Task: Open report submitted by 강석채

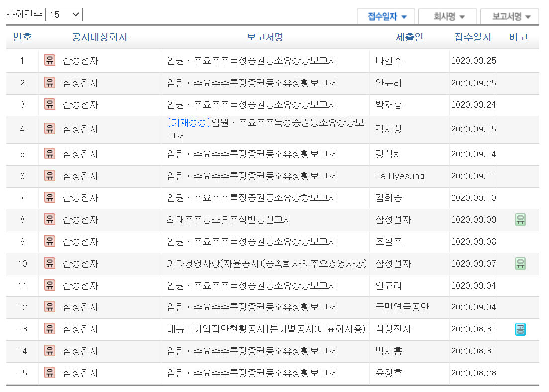Action: [252, 154]
